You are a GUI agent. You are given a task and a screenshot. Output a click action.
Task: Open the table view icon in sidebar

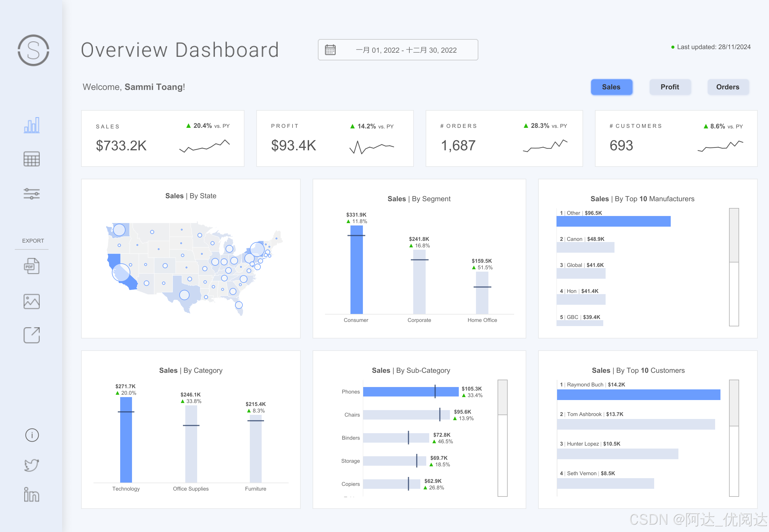32,159
